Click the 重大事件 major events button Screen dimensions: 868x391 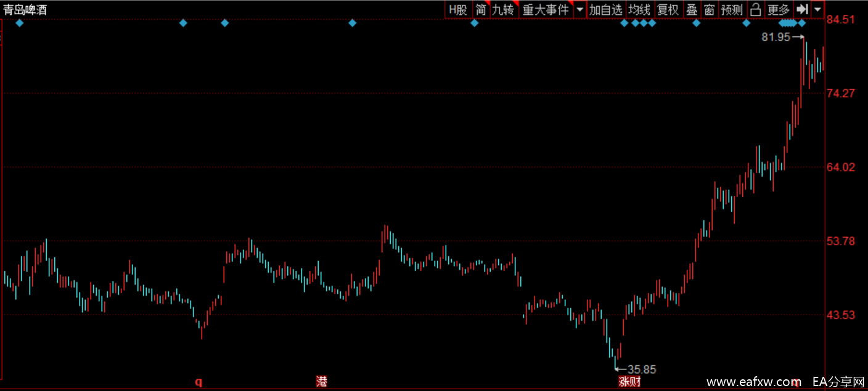546,10
